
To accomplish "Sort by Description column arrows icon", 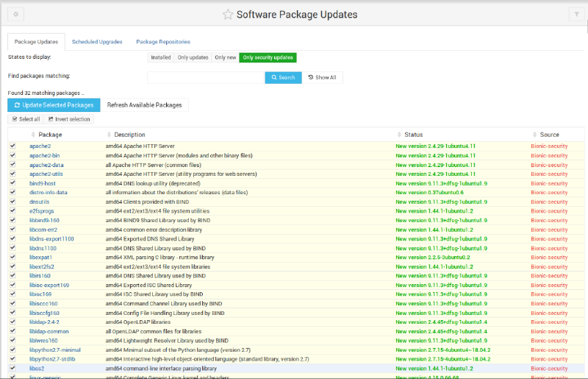I will 109,135.
